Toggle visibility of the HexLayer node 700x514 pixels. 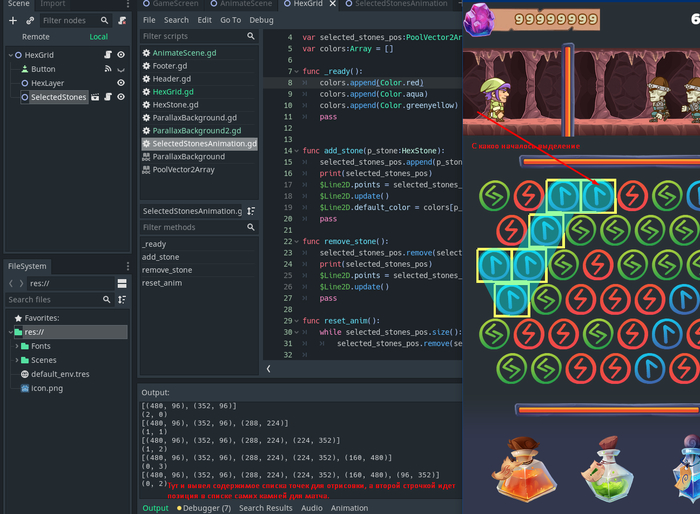(121, 83)
